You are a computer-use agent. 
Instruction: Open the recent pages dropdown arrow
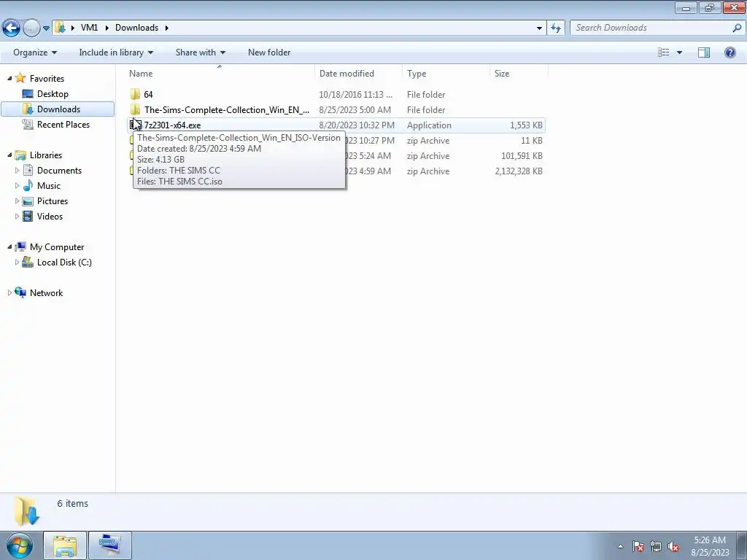coord(46,28)
